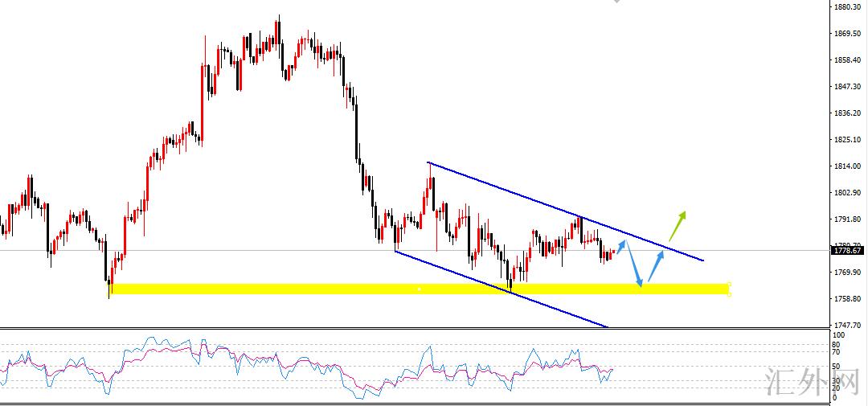Screen dimensions: 868x406
Task: Click the RSI scale value 70
Action: click(x=837, y=351)
